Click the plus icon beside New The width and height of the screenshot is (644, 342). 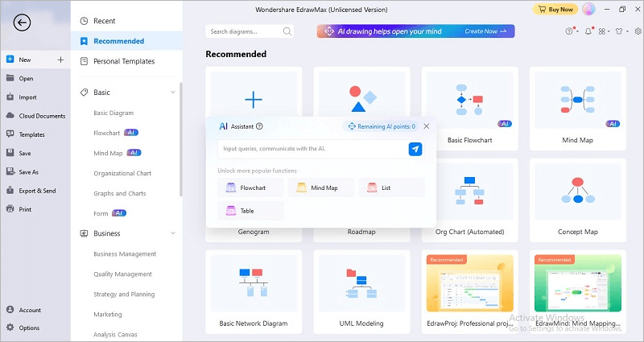(60, 60)
